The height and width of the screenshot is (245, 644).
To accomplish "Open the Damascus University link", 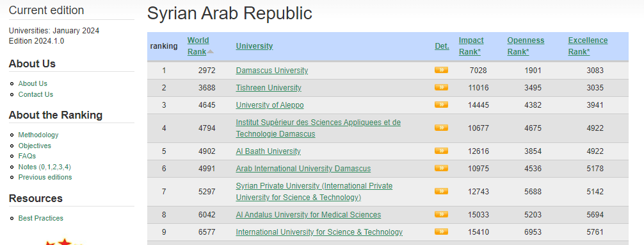I will pyautogui.click(x=272, y=71).
